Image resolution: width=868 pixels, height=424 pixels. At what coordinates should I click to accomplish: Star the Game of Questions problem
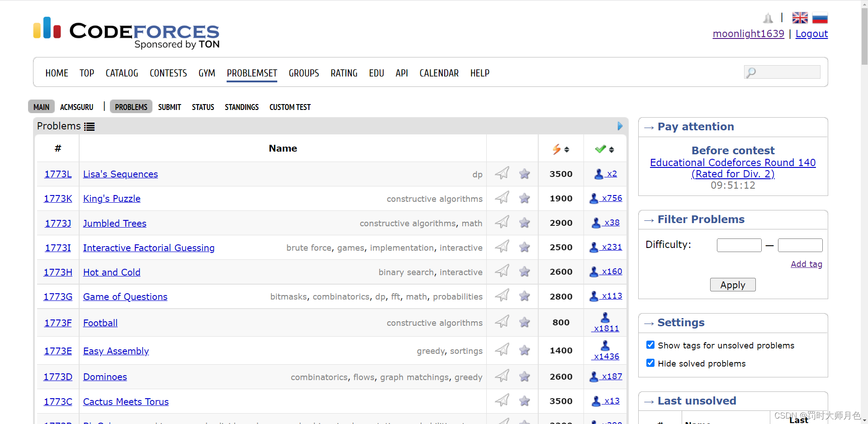[x=525, y=296]
